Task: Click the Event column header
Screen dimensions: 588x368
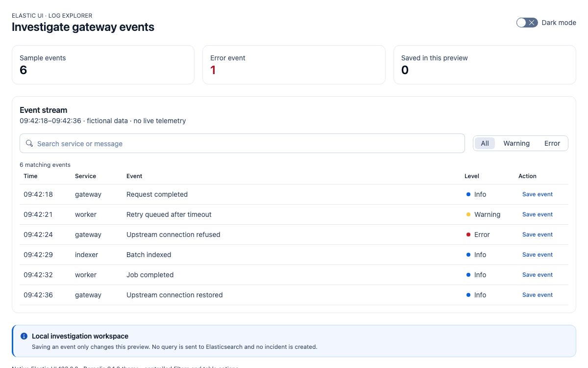Action: click(134, 176)
